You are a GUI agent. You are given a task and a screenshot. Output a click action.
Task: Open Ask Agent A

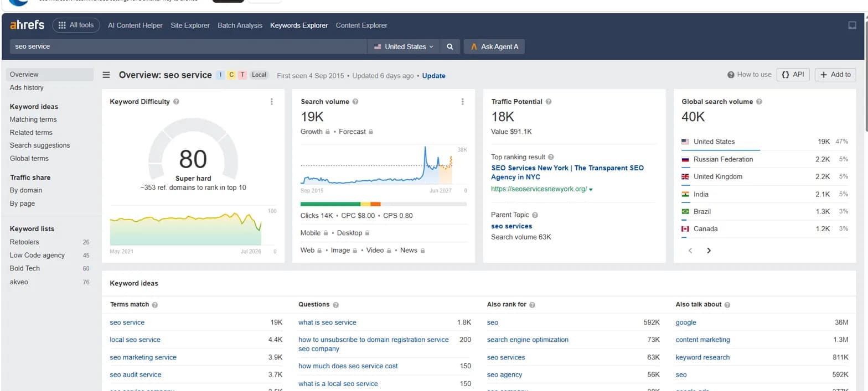(494, 46)
